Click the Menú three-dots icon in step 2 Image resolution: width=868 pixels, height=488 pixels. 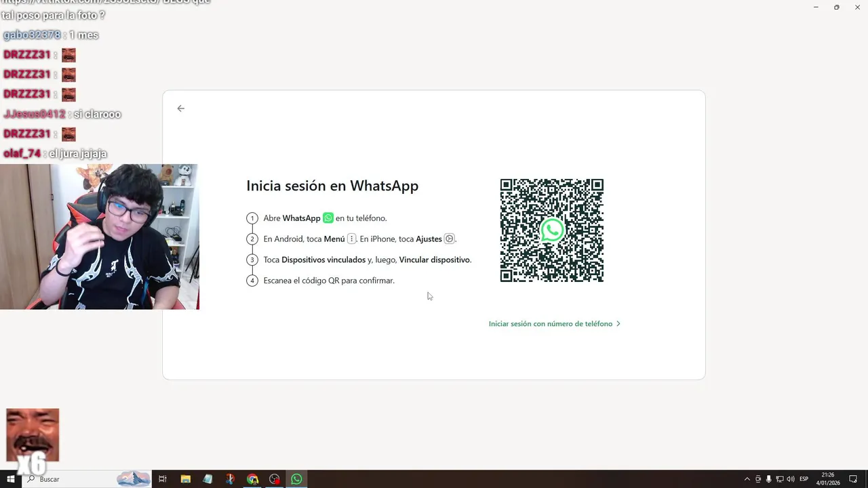pyautogui.click(x=351, y=239)
